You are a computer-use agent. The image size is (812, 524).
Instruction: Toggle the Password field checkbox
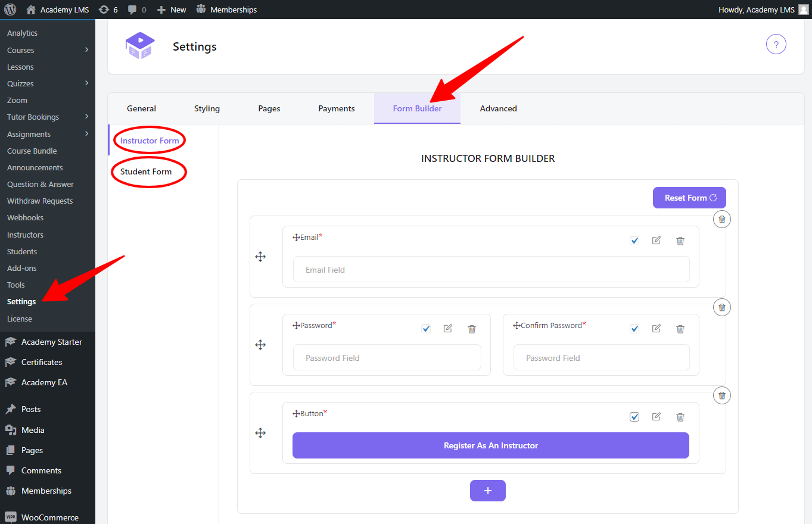pyautogui.click(x=426, y=329)
